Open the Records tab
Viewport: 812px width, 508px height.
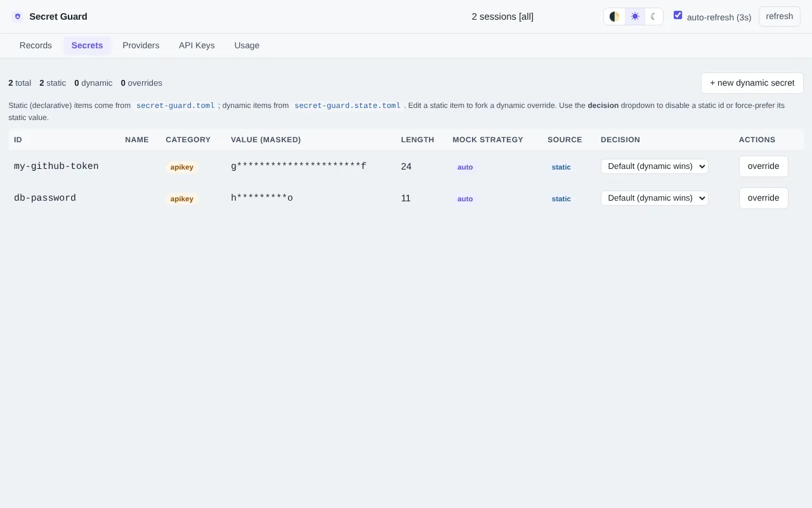point(36,46)
